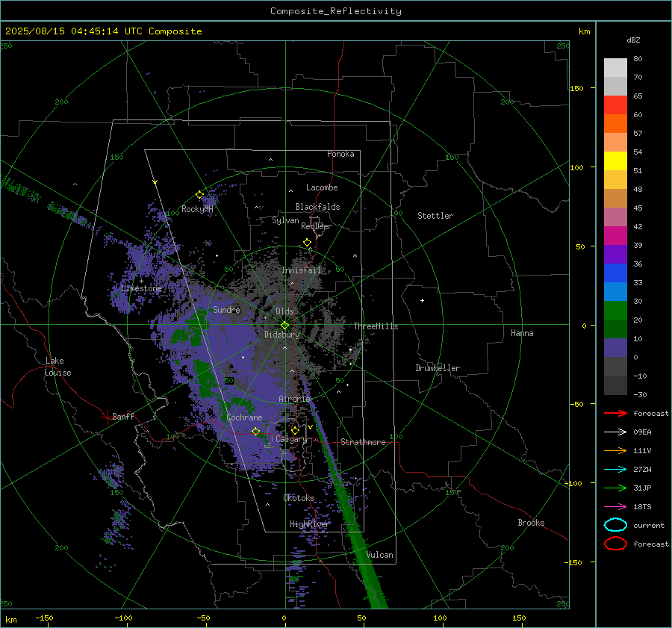The image size is (672, 628).
Task: Click the white plus marker west of Hanna
Action: point(422,300)
